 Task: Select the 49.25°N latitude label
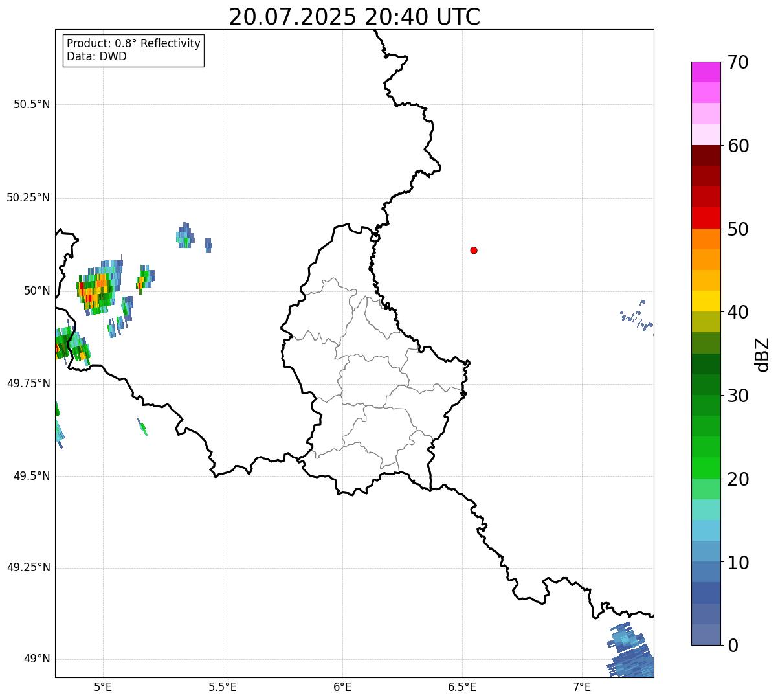(x=28, y=567)
